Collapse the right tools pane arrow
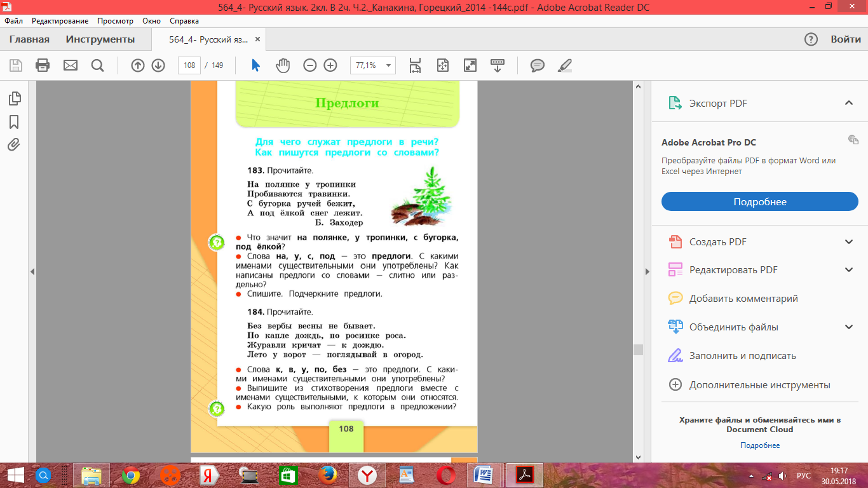868x488 pixels. click(x=648, y=271)
